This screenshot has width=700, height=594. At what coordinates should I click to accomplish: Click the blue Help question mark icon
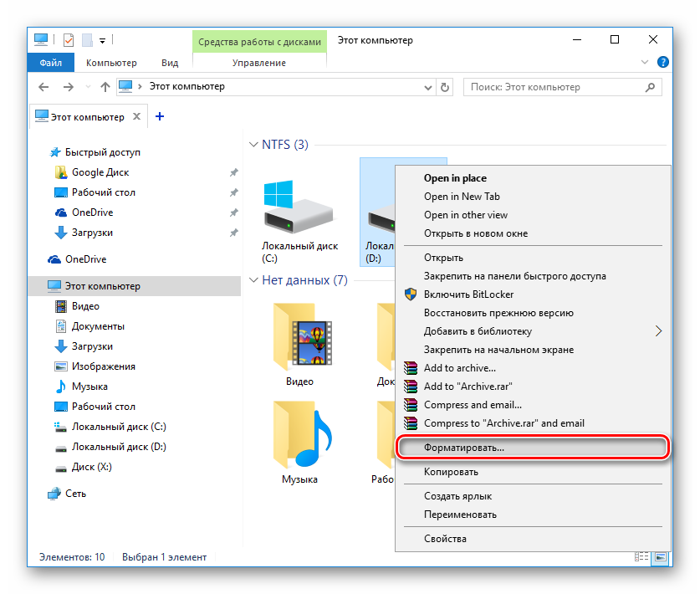point(662,62)
